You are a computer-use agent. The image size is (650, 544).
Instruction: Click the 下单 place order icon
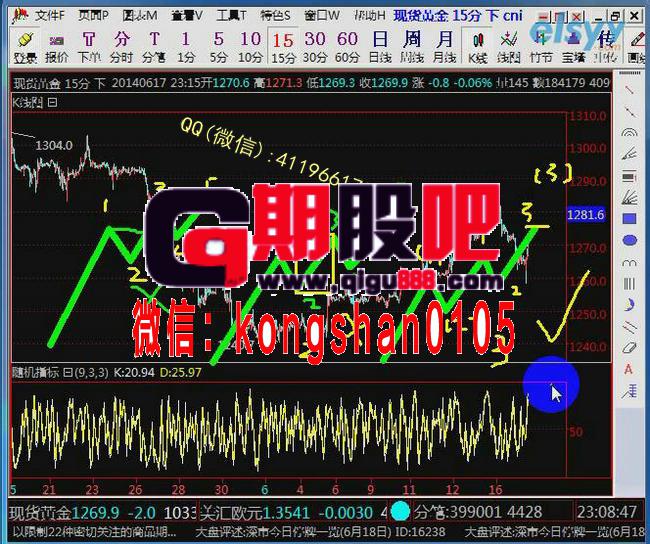pyautogui.click(x=89, y=48)
